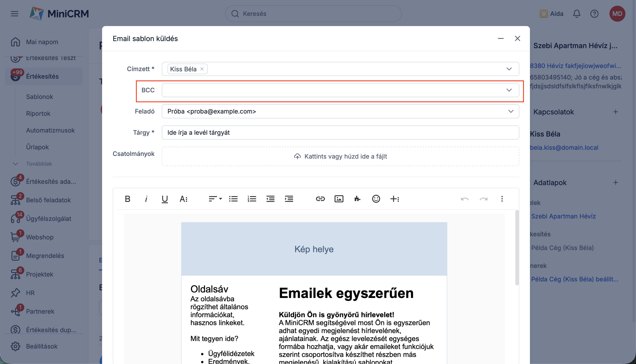Go to Riportok submenu
636x364 pixels.
click(38, 113)
